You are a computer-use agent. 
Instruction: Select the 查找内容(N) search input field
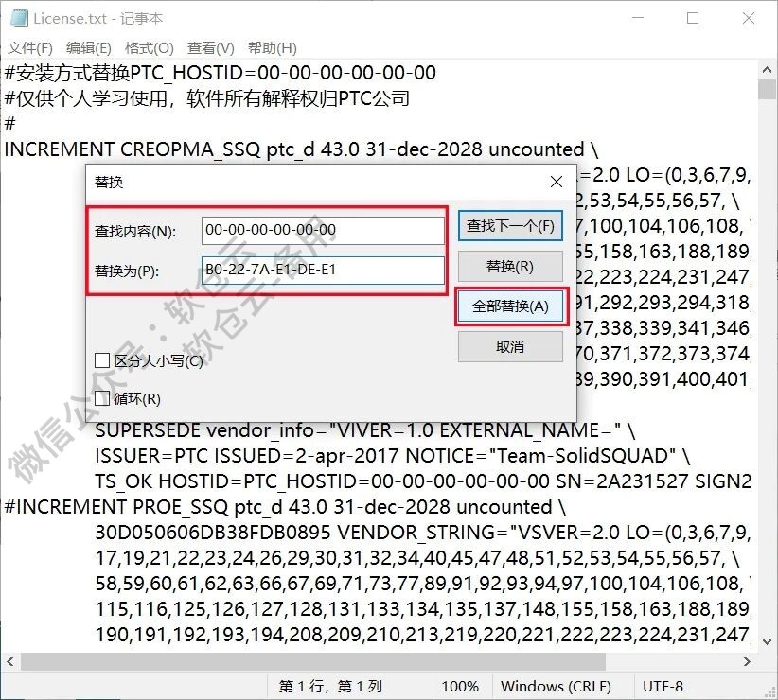coord(324,229)
